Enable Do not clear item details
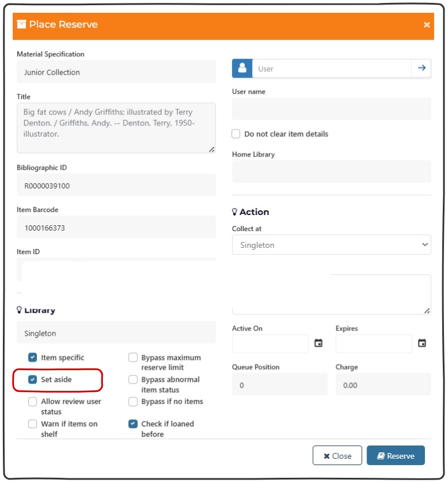448x483 pixels. click(236, 134)
